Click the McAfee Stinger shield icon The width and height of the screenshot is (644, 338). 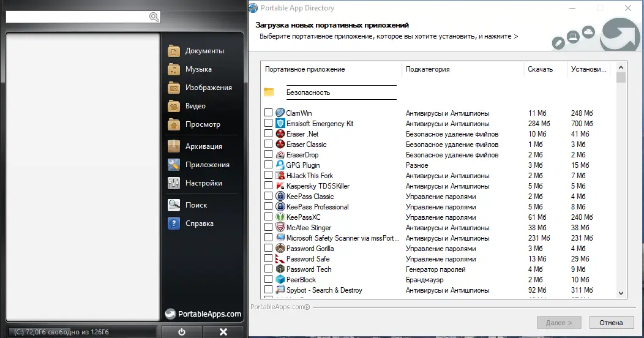click(280, 227)
